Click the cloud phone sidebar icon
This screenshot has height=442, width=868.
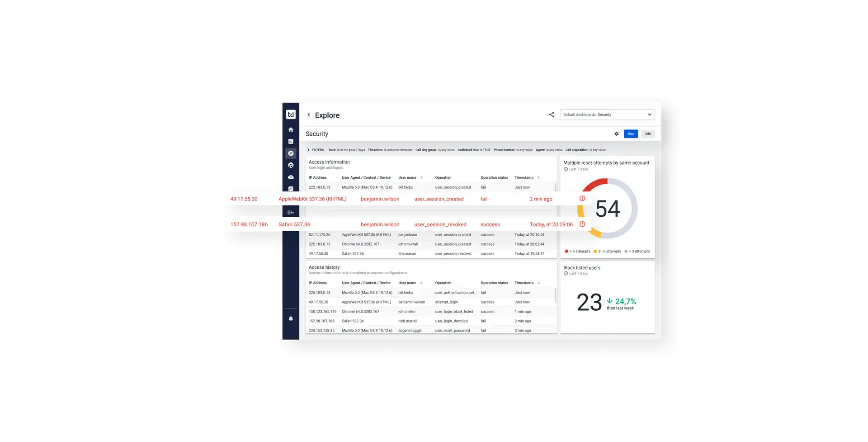tap(291, 177)
